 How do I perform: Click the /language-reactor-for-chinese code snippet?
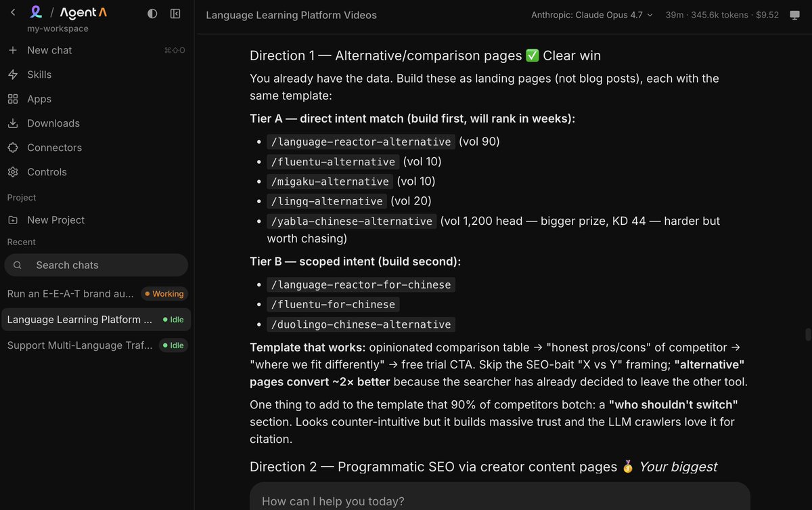(x=361, y=284)
